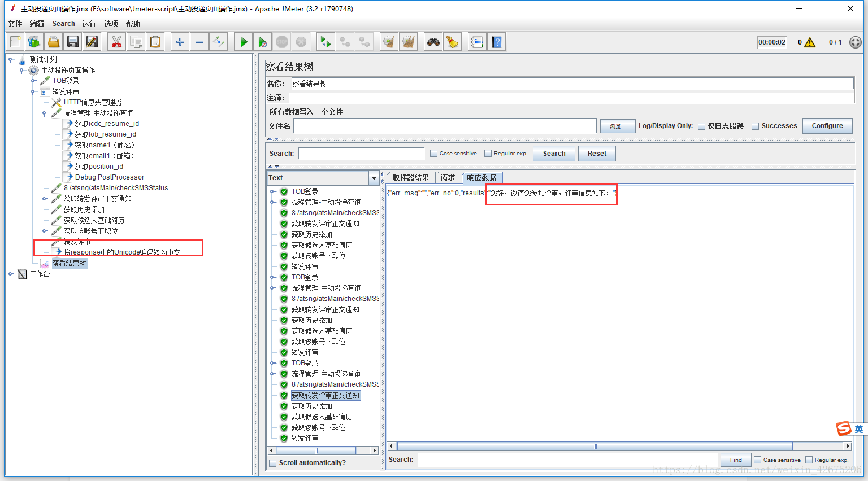The image size is (868, 481).
Task: Click the Copy icon in toolbar
Action: [136, 42]
